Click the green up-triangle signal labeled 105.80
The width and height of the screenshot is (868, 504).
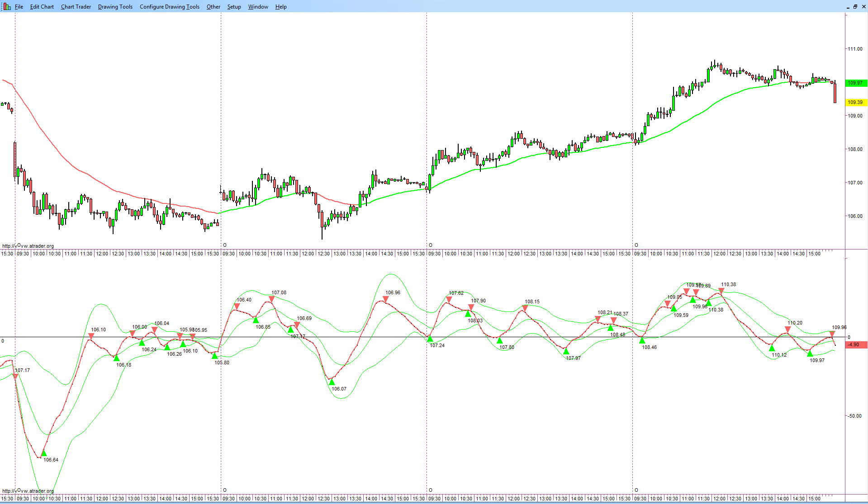tap(215, 356)
